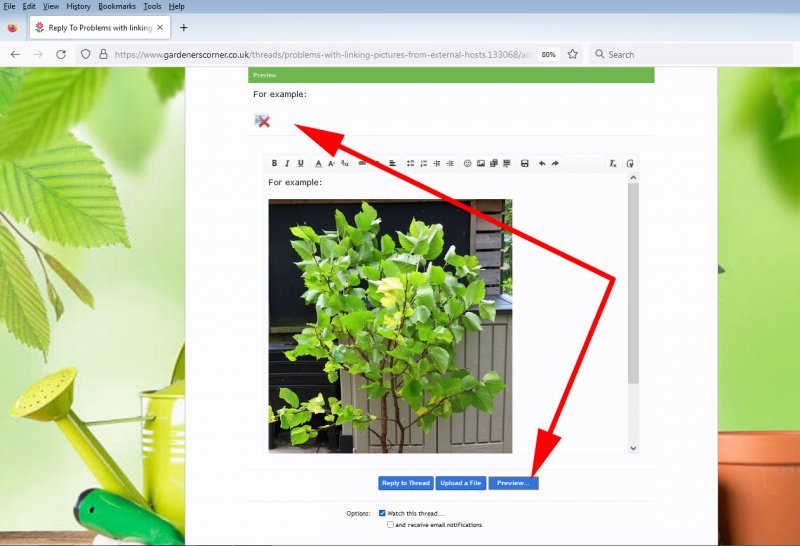The height and width of the screenshot is (546, 800).
Task: Open a new browser tab
Action: coord(184,27)
